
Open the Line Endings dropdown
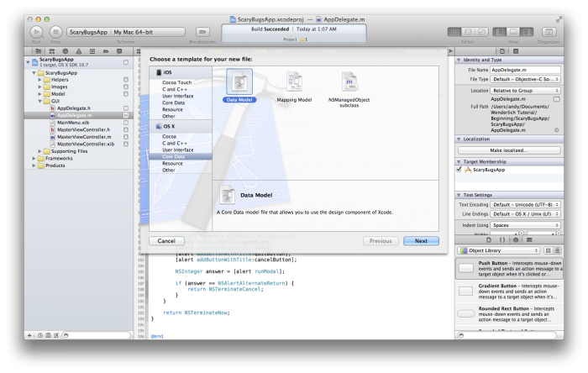point(525,214)
